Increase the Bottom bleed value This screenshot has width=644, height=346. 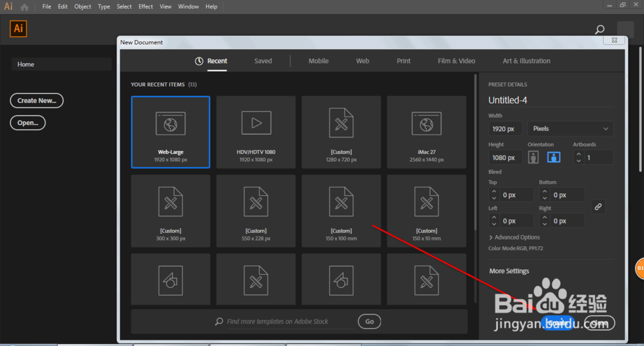pos(545,192)
